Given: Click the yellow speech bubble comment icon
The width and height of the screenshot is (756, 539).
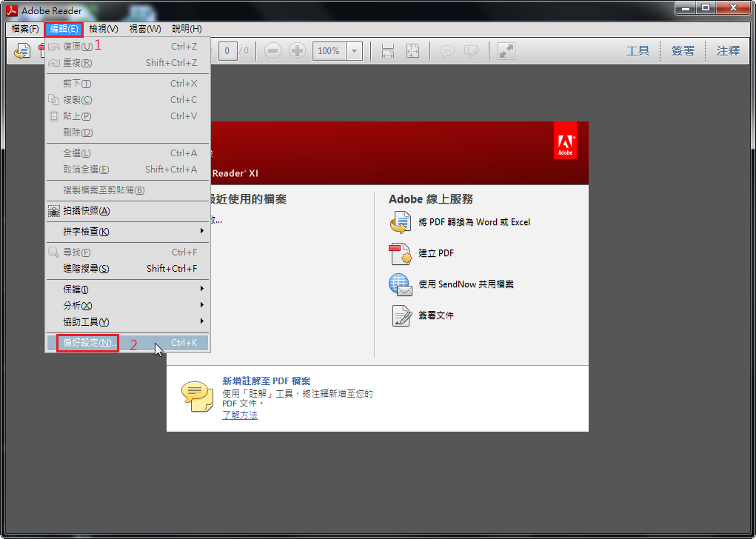Looking at the screenshot, I should pos(197,396).
